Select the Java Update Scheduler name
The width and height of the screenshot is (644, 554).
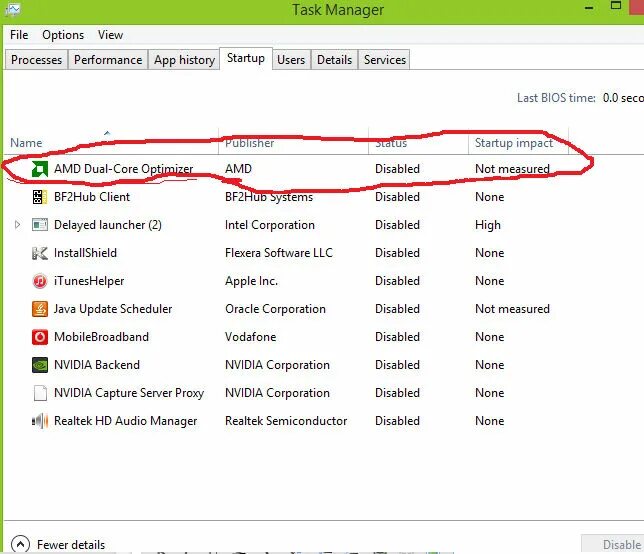113,309
